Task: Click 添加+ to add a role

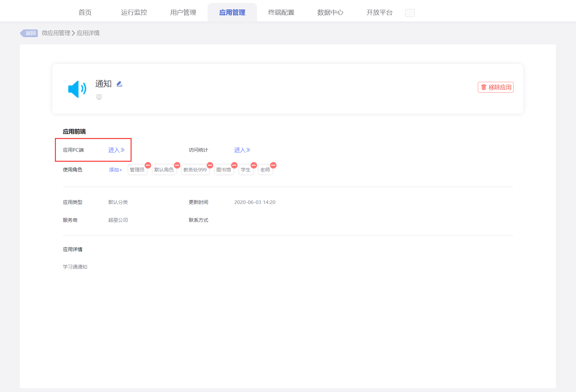Action: pos(116,170)
